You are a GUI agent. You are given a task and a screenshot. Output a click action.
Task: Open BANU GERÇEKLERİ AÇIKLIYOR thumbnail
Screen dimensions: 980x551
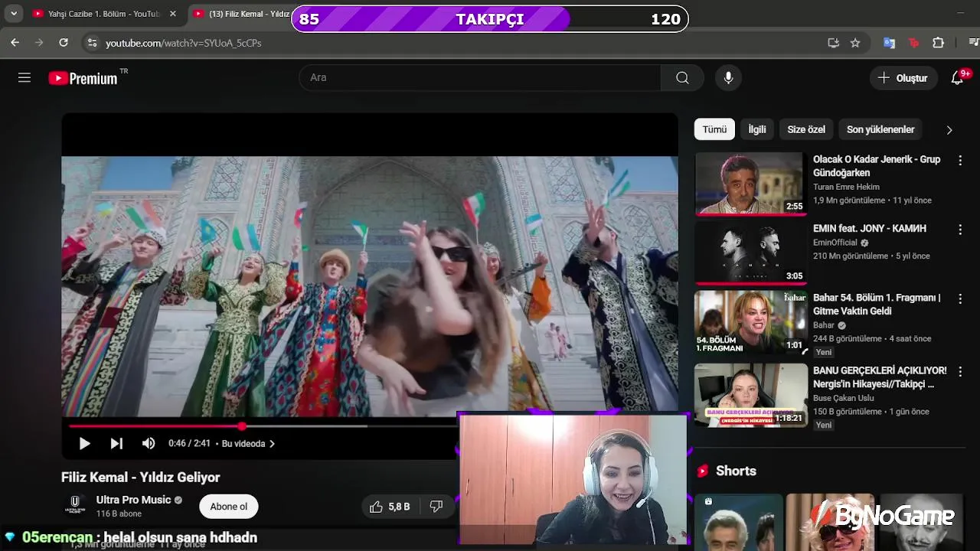751,395
